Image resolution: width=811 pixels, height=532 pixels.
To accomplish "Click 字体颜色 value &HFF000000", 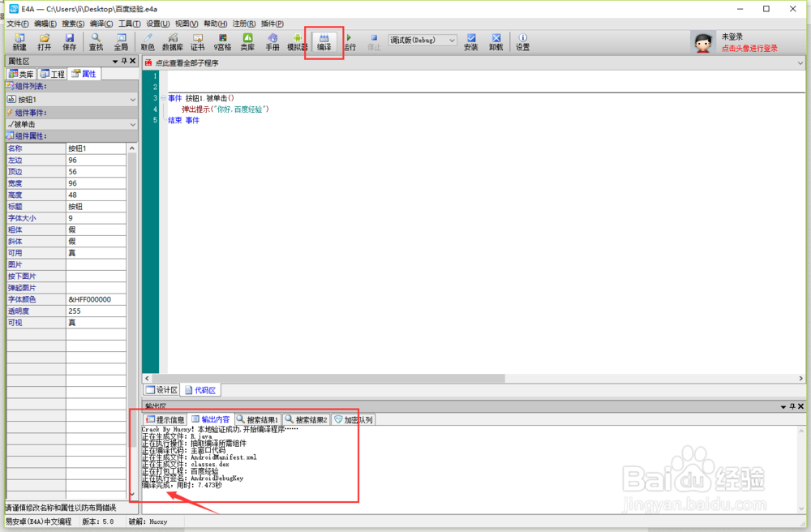I will click(97, 299).
